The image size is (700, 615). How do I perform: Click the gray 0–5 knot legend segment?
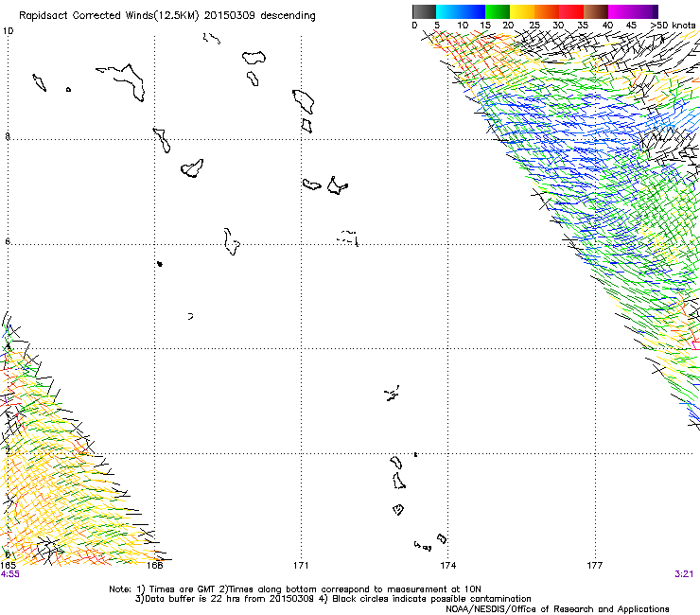pos(424,11)
